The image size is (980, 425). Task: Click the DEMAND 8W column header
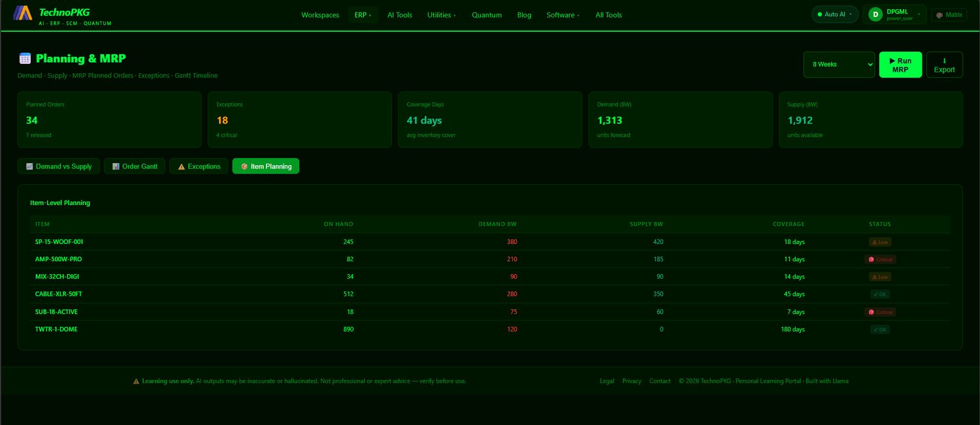pos(497,224)
